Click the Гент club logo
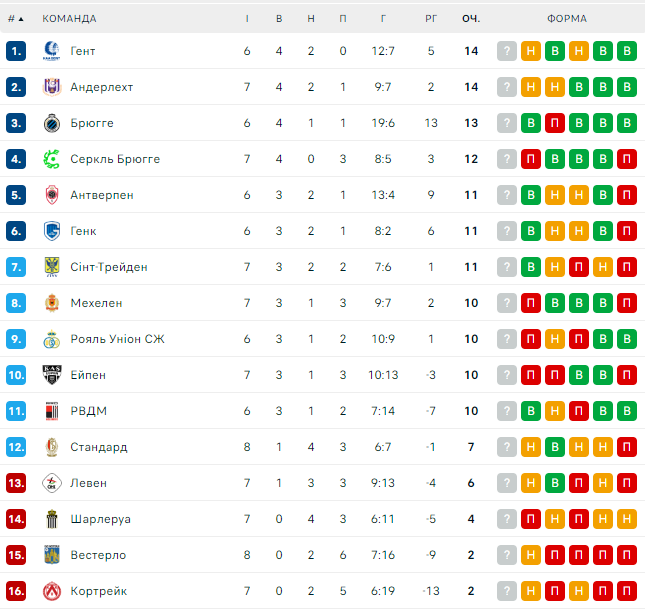 [52, 51]
